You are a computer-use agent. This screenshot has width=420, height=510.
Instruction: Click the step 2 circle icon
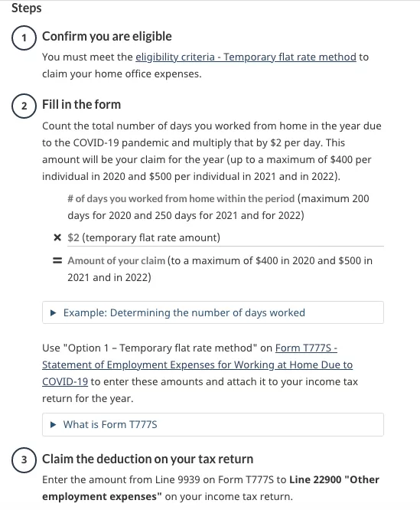(x=24, y=106)
